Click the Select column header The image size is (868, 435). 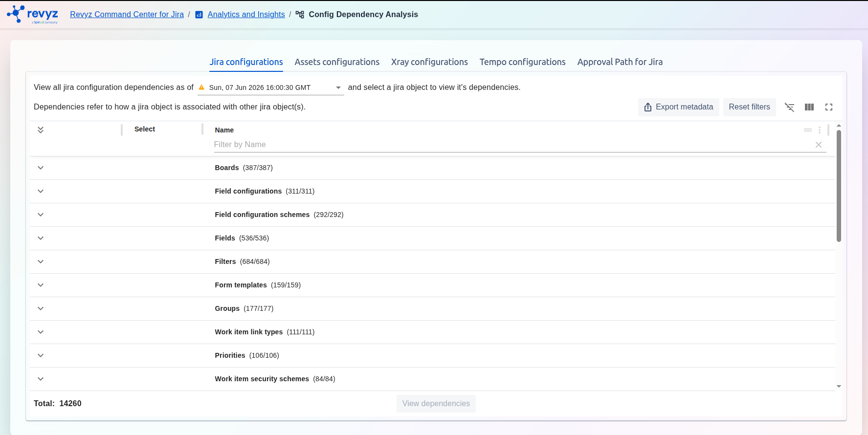pos(145,129)
